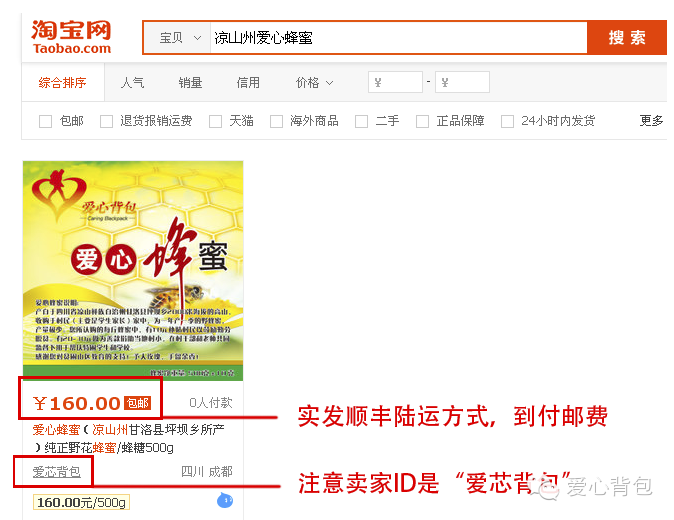
Task: Expand the 宝贝 search type dropdown
Action: [178, 38]
